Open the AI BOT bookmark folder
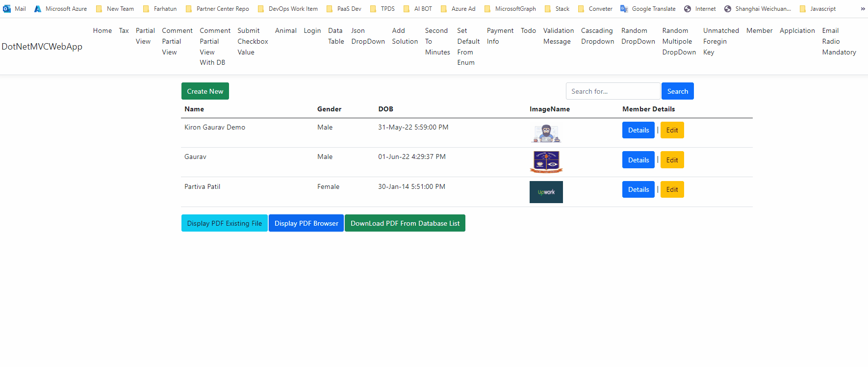 pos(417,9)
